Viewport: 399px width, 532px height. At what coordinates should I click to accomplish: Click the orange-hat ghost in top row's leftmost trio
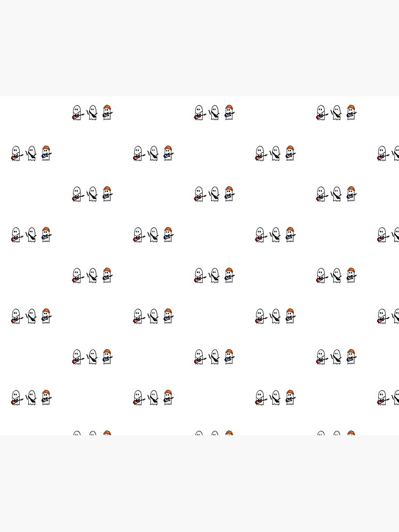pos(107,113)
